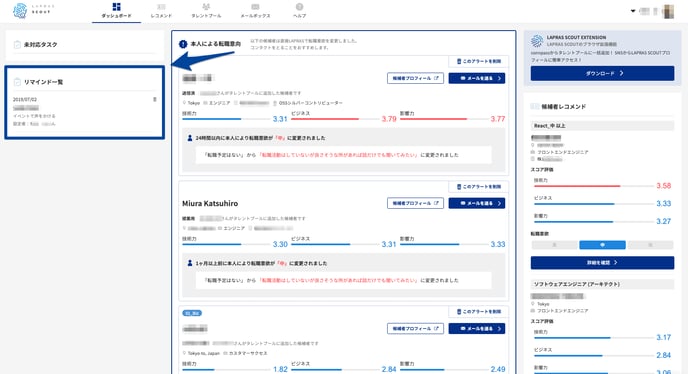Screen dimensions: 688x374
Task: Click the 2019/07/02 reminder date
Action: pos(25,100)
